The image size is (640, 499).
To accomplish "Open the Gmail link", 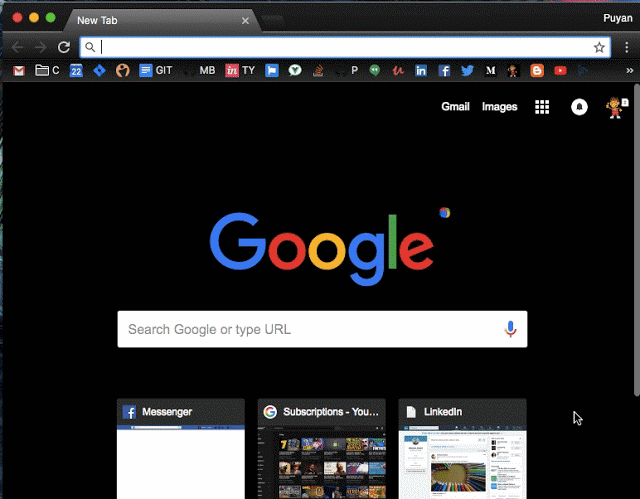I will pyautogui.click(x=455, y=106).
